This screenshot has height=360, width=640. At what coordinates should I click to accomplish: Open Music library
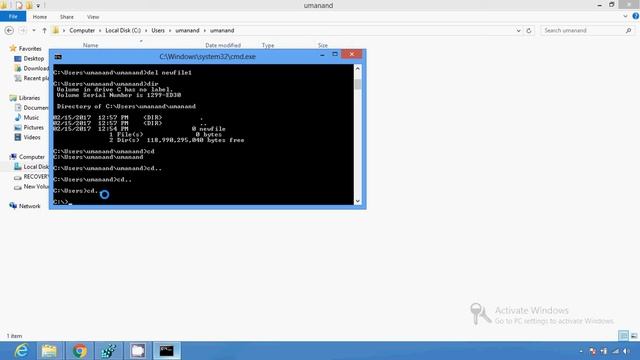[31, 118]
